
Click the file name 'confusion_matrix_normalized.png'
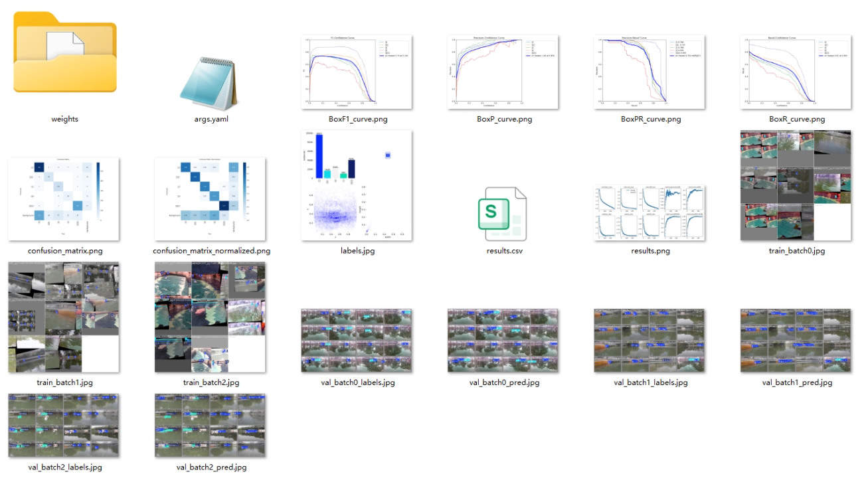click(x=211, y=251)
